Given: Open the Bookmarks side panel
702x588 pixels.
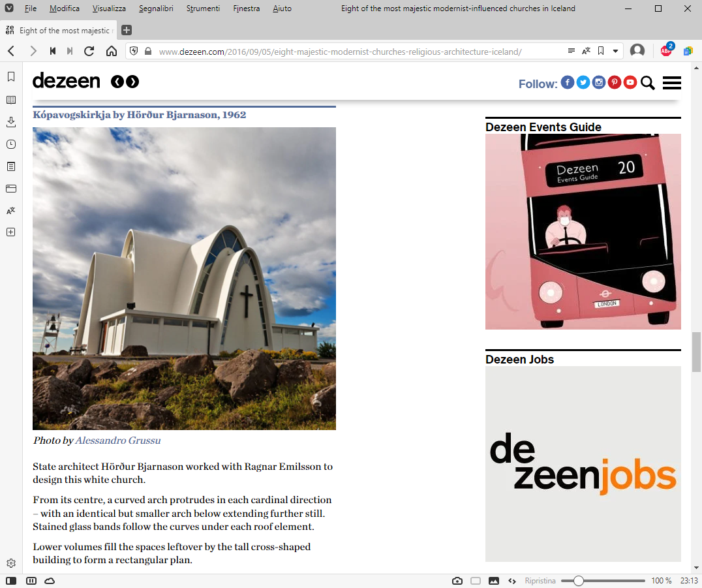Looking at the screenshot, I should 11,76.
